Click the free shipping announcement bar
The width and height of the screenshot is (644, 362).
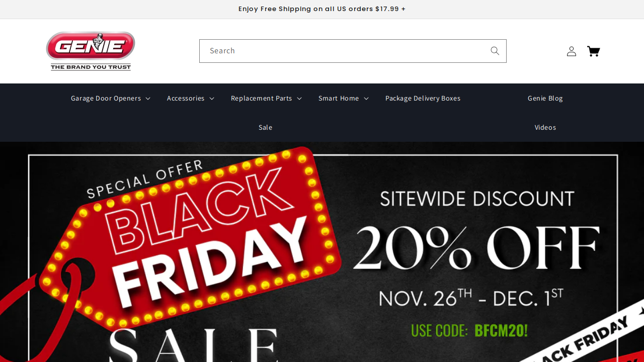(x=322, y=9)
